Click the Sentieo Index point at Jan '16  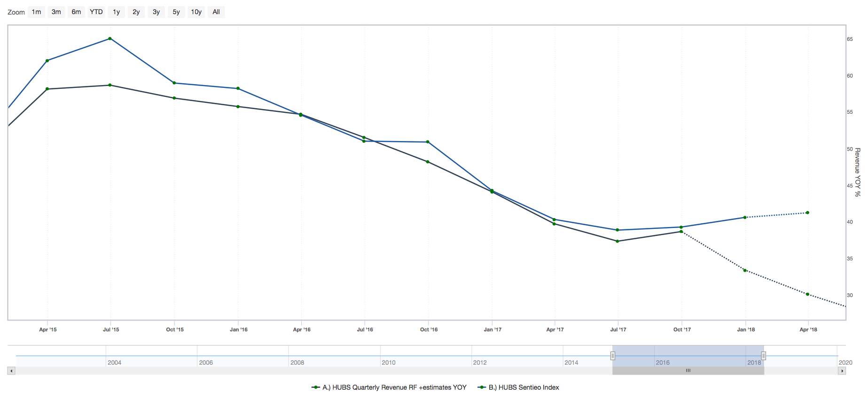coord(238,88)
